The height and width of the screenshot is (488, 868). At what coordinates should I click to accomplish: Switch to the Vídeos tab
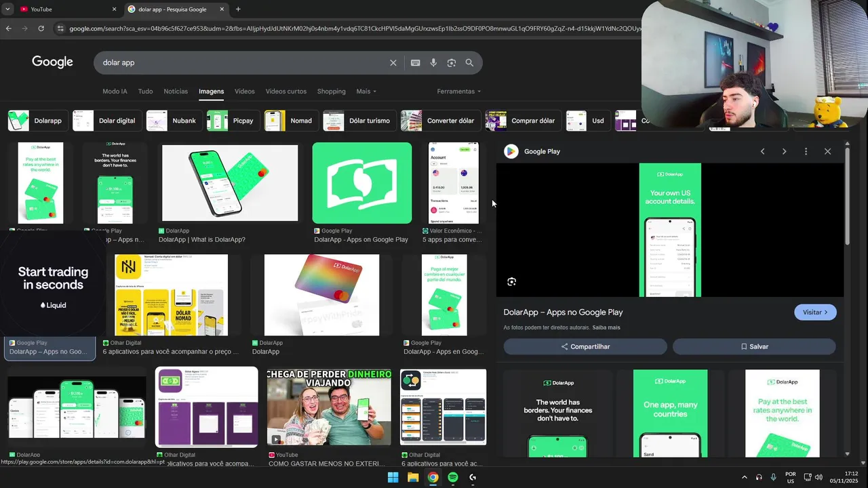pos(245,91)
